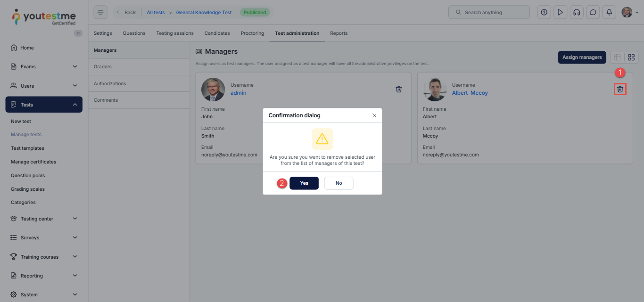The image size is (644, 302).
Task: Delete the admin manager via trash icon
Action: pos(399,89)
